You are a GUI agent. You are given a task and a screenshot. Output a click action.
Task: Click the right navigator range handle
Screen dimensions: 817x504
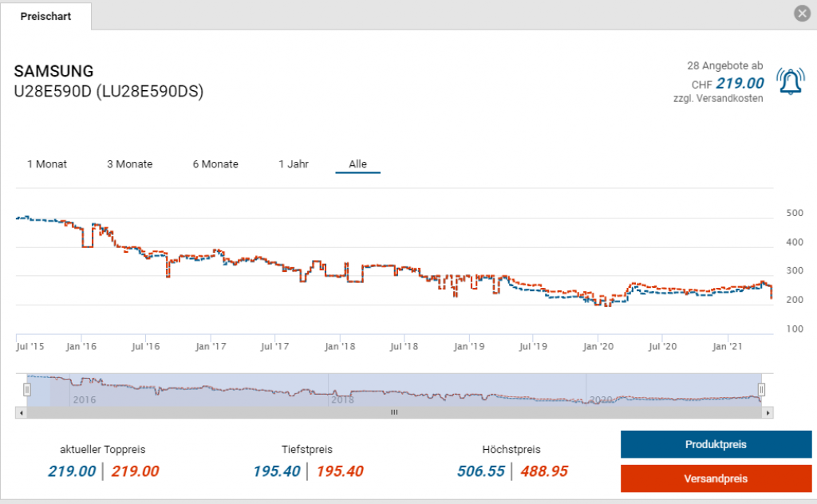pyautogui.click(x=761, y=389)
